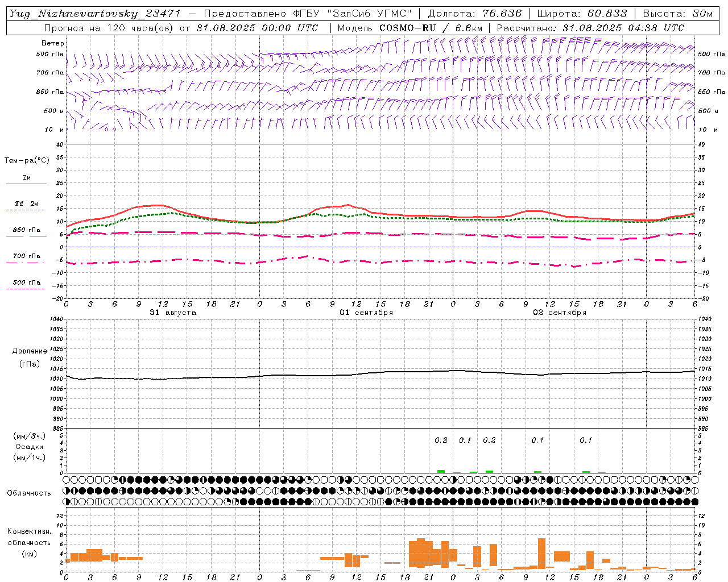Click the (мм/1ч.) precipitation unit label
The image size is (728, 582).
coord(30,458)
